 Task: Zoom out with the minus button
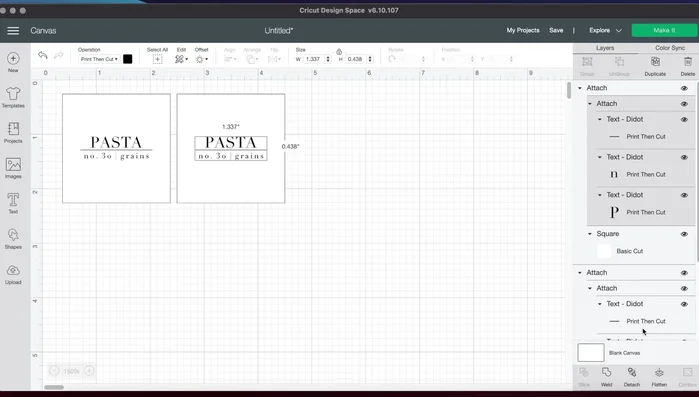(54, 371)
